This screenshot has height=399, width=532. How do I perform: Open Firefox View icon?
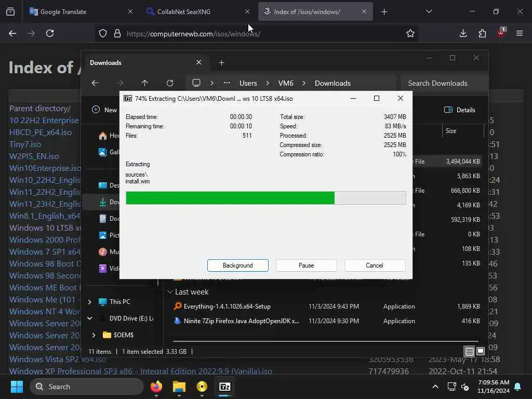coord(10,11)
